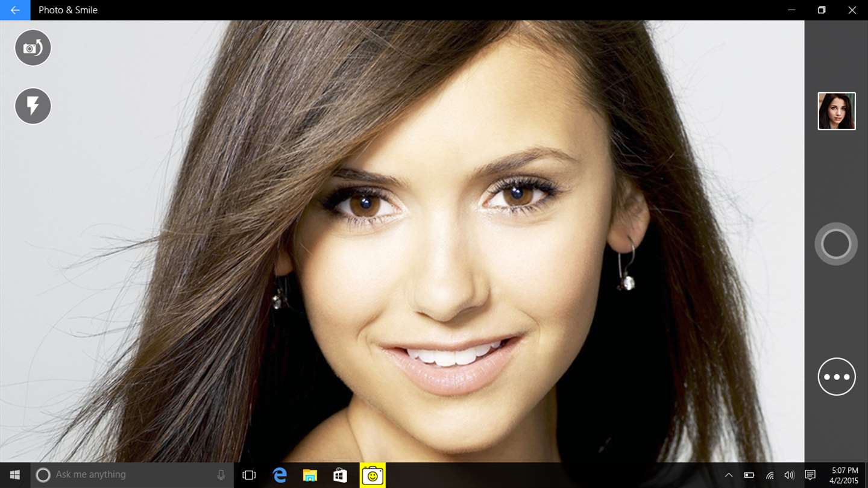Select the Photo & Smile taskbar icon
The image size is (868, 488).
coord(373,475)
